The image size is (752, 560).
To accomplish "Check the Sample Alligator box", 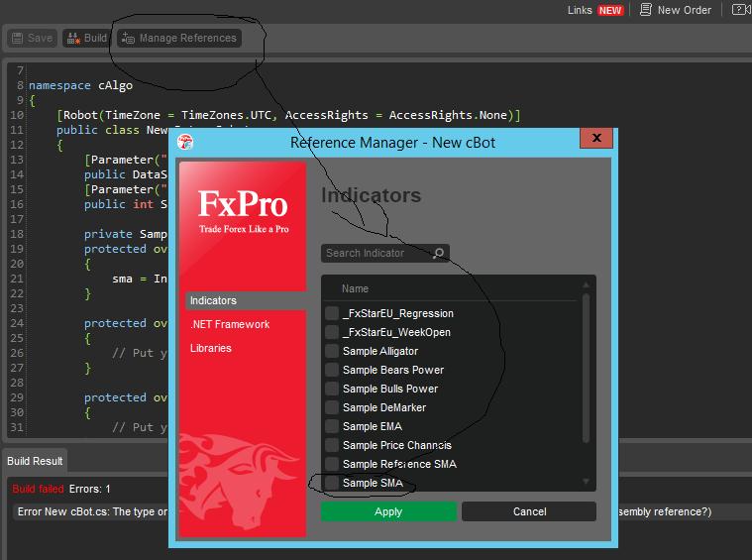I will click(332, 351).
